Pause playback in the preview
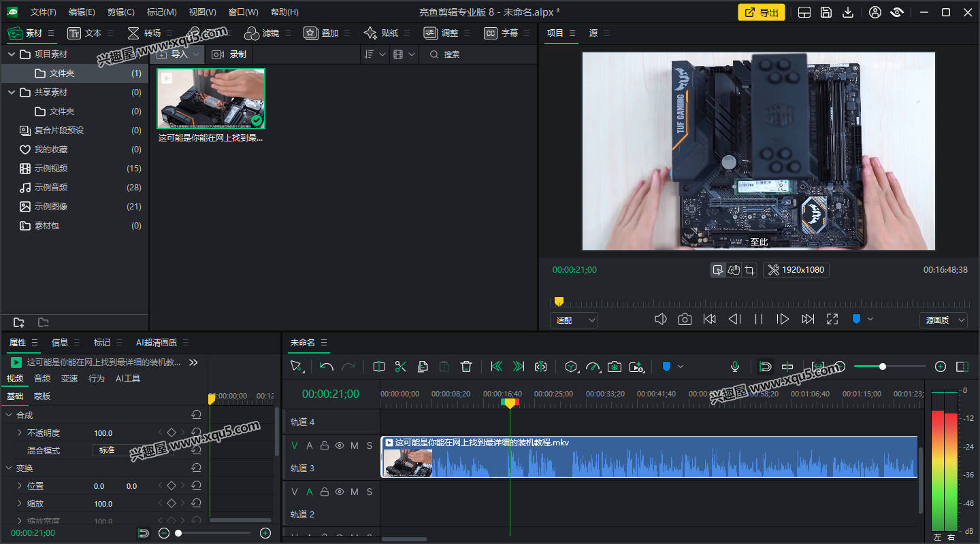 click(759, 319)
